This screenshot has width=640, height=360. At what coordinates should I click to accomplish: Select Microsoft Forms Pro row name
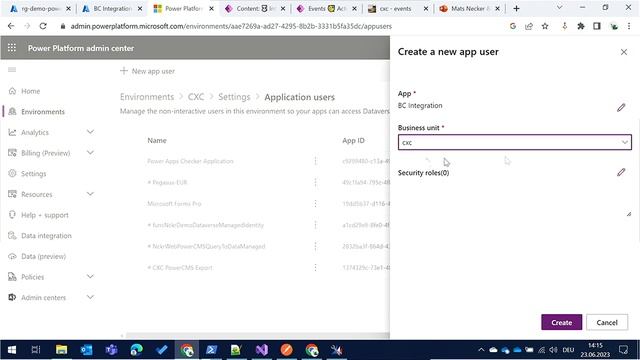[174, 204]
